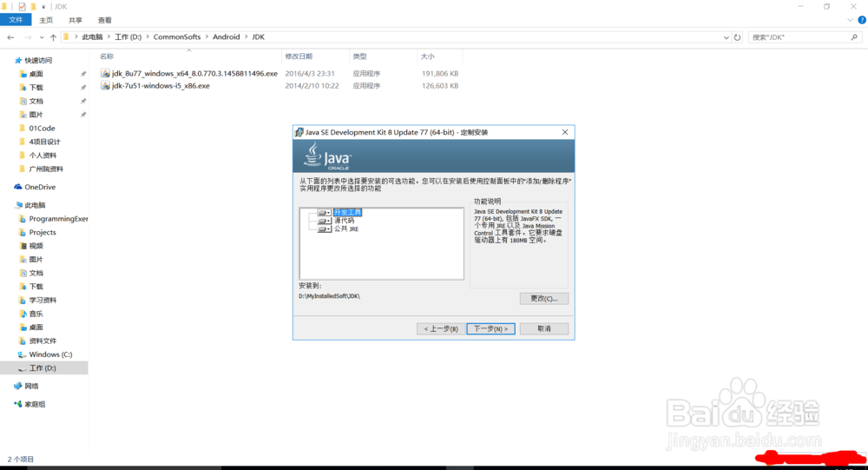Click the Java installer title bar icon

(x=299, y=132)
